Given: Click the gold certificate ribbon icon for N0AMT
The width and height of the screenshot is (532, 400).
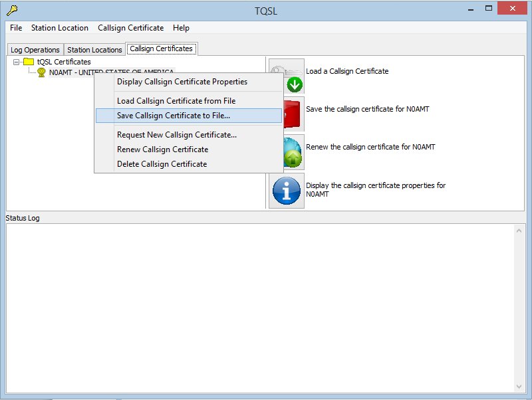Looking at the screenshot, I should coord(41,72).
